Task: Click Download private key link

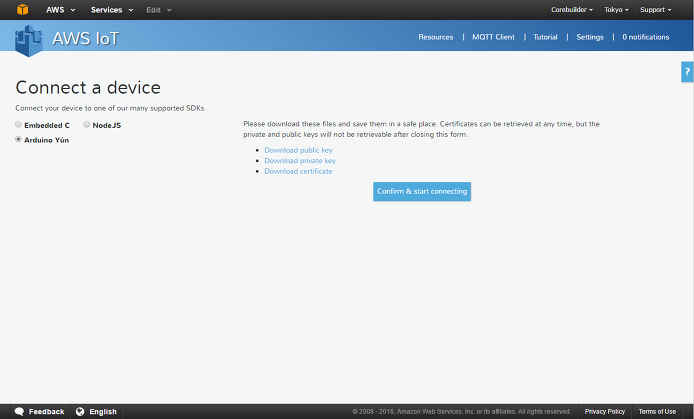Action: (x=300, y=161)
